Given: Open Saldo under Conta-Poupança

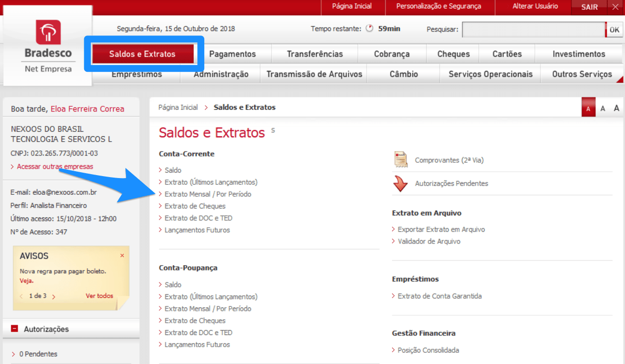Looking at the screenshot, I should pos(173,285).
